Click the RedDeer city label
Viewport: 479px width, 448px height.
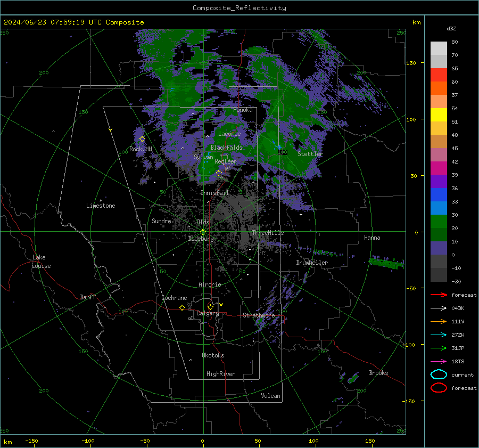226,161
